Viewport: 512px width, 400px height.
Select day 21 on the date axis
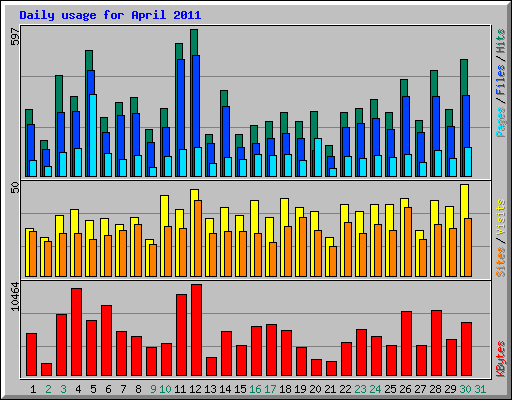(x=330, y=389)
